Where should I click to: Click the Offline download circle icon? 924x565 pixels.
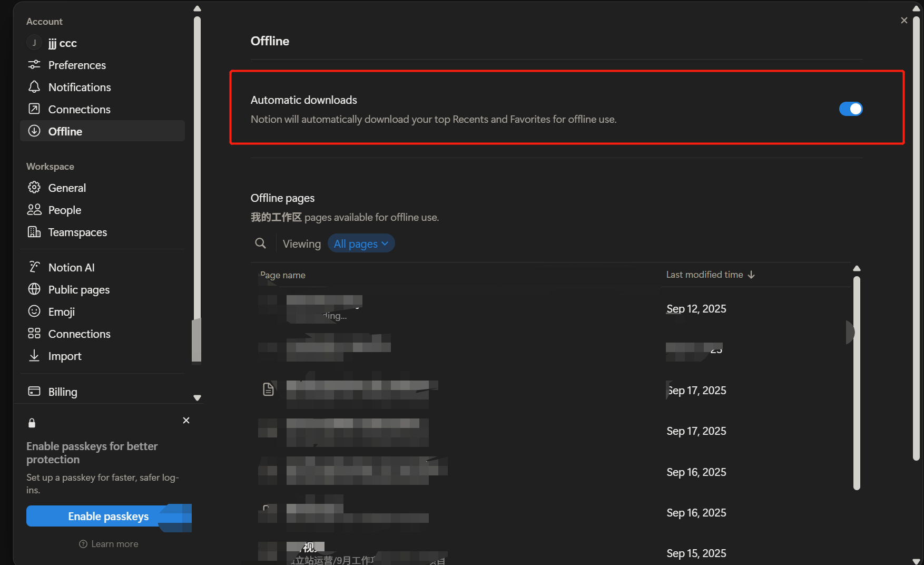pos(34,131)
